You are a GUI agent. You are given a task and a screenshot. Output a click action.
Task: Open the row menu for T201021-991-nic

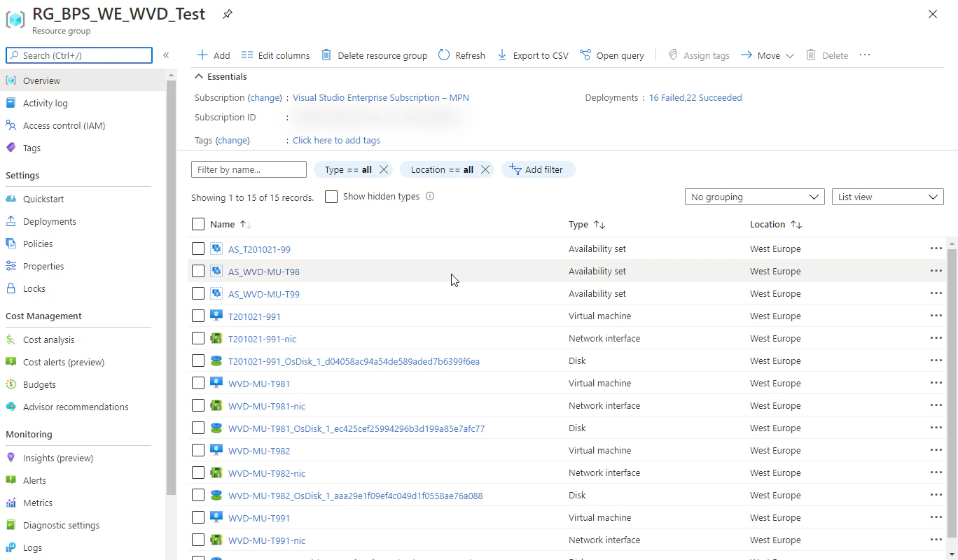(x=936, y=338)
